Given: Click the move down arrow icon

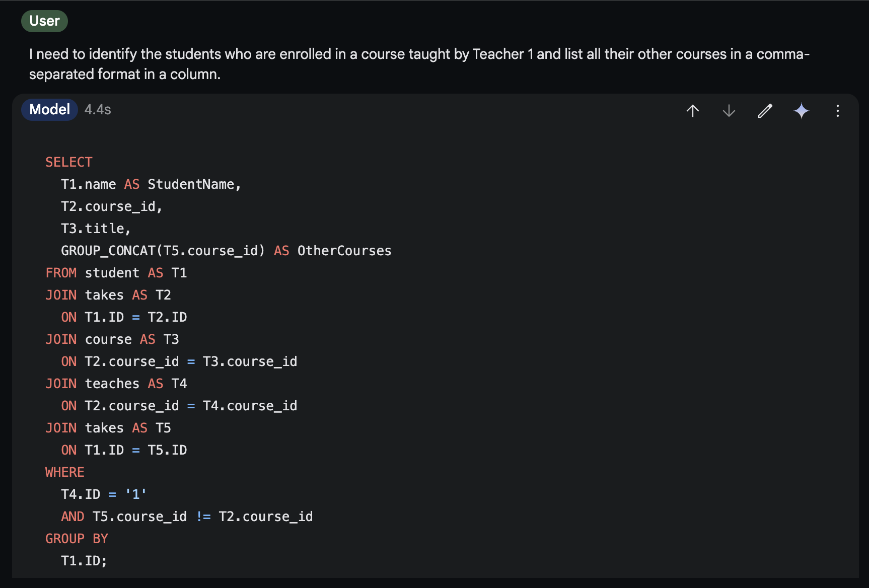Looking at the screenshot, I should 729,111.
